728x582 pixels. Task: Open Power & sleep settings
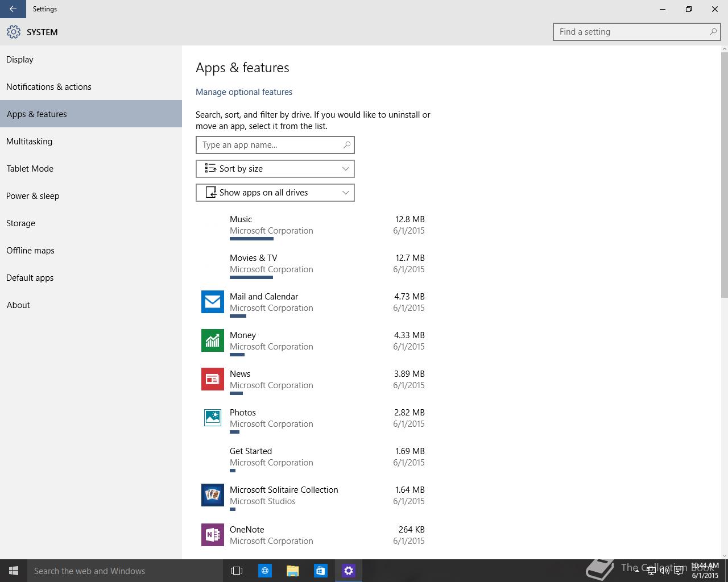91,196
